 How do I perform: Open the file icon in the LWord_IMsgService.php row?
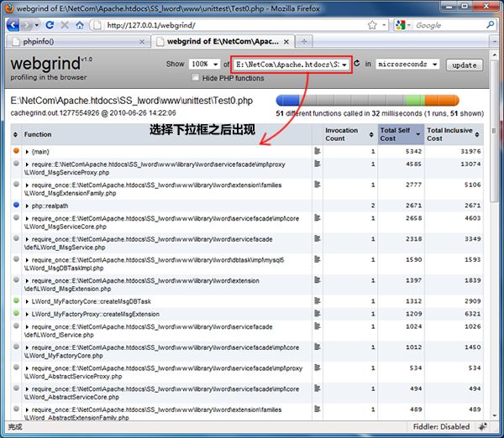click(x=318, y=238)
